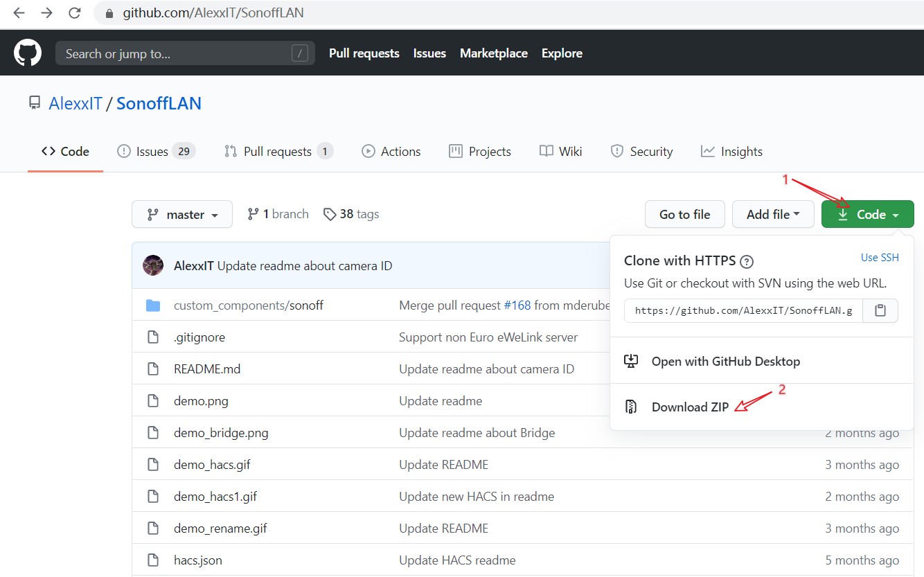Open the Pull requests repository tab
This screenshot has height=577, width=924.
click(x=278, y=152)
